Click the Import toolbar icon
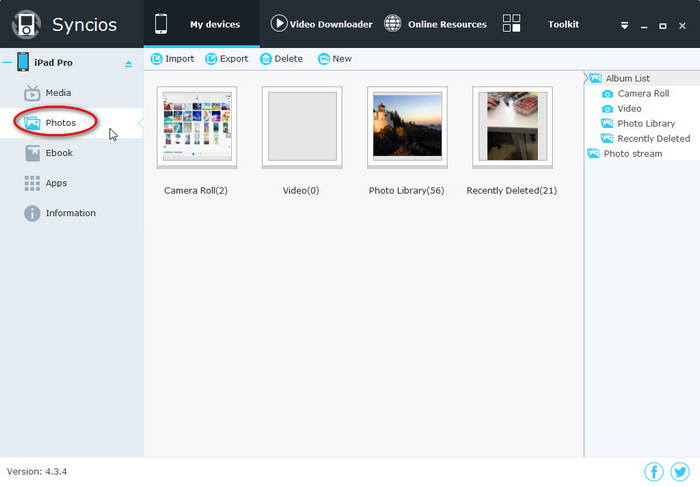 click(156, 59)
